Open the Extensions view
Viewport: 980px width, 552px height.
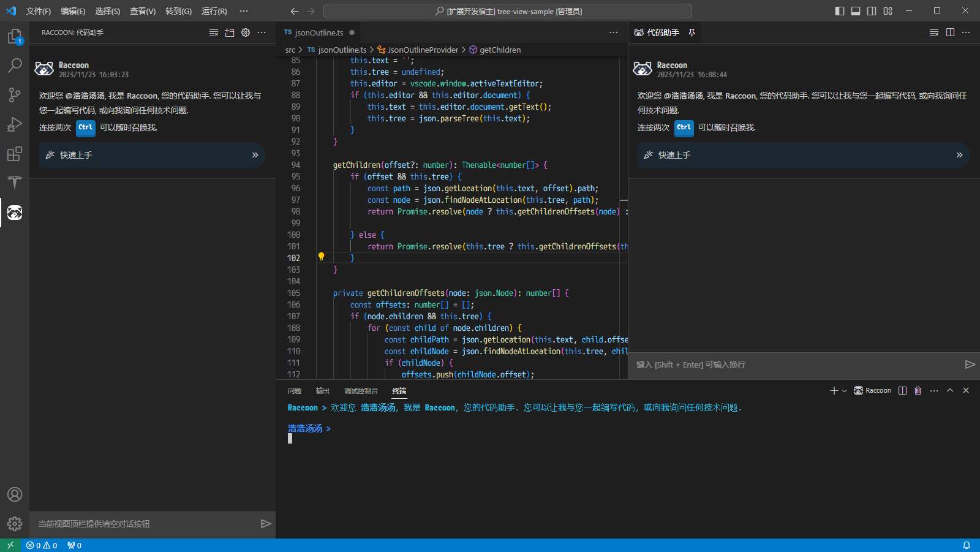coord(14,154)
